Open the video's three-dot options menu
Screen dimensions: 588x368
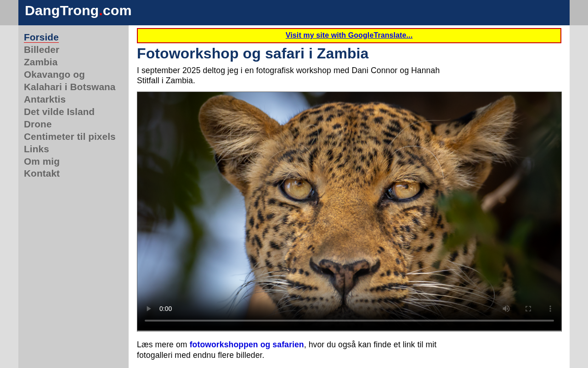(x=550, y=309)
